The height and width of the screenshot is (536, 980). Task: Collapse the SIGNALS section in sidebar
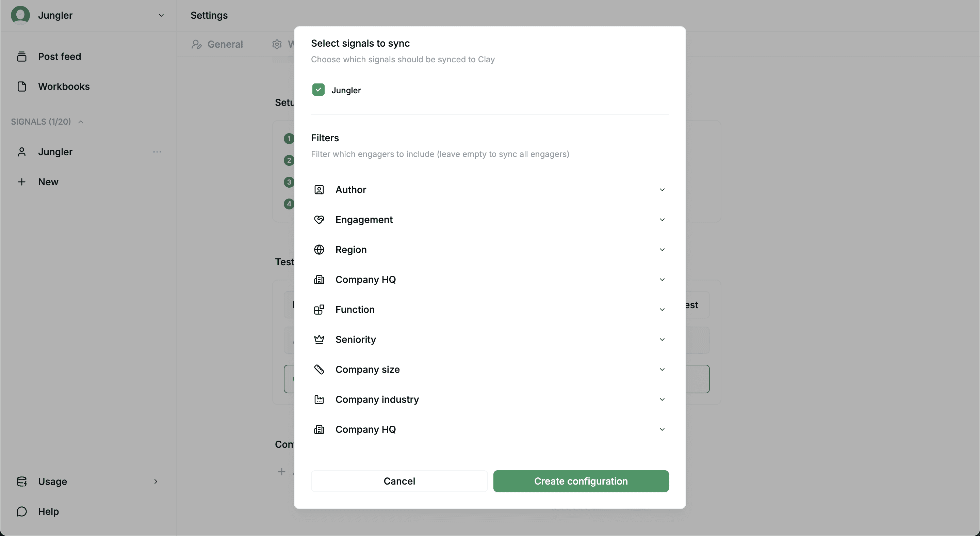[x=80, y=122]
